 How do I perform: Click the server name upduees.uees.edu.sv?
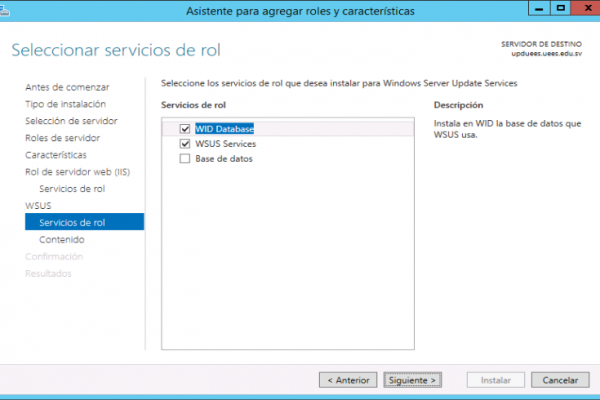[546, 54]
